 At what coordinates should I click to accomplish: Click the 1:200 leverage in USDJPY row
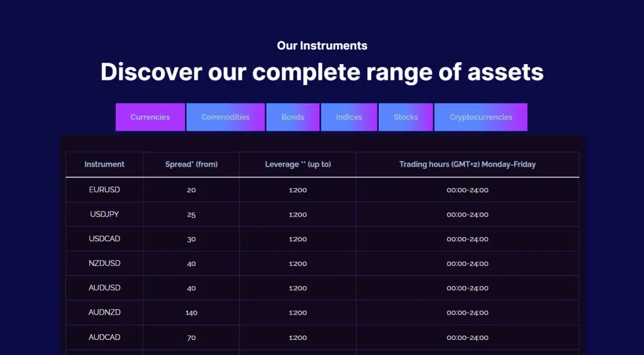click(x=297, y=215)
